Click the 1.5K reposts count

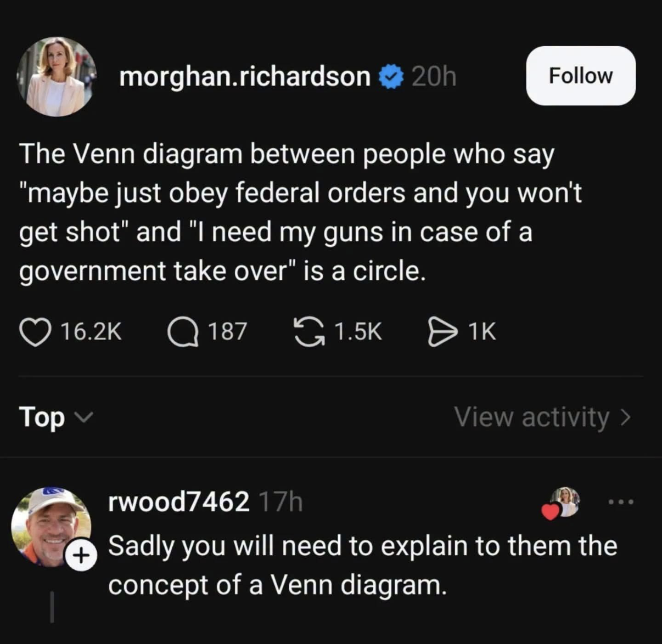pos(358,332)
